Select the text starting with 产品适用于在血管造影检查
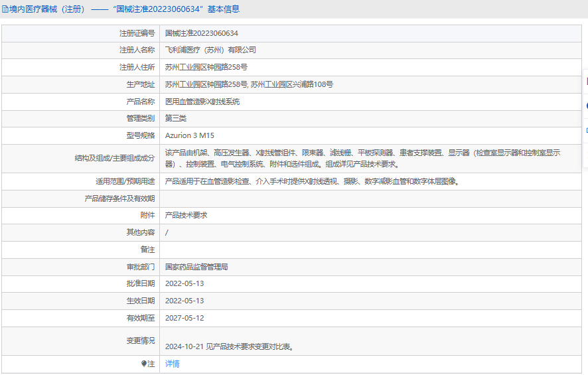The width and height of the screenshot is (588, 375). 313,181
